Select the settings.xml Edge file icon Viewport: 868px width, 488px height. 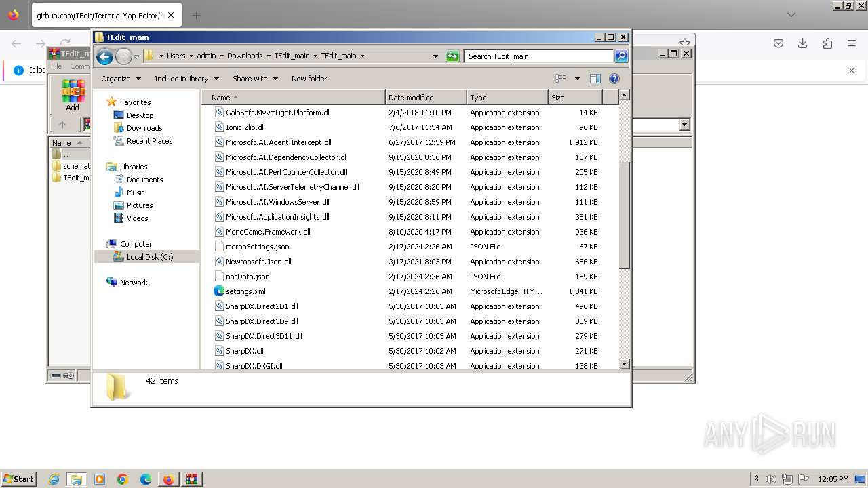[219, 291]
